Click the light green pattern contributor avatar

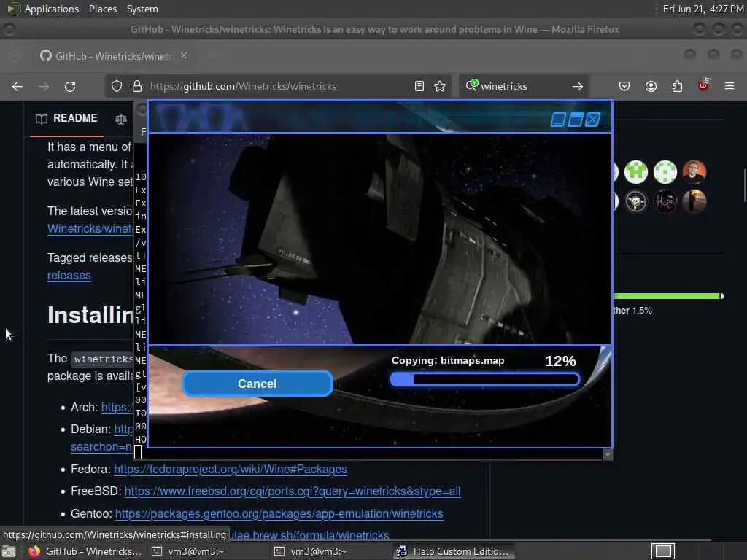tap(665, 172)
